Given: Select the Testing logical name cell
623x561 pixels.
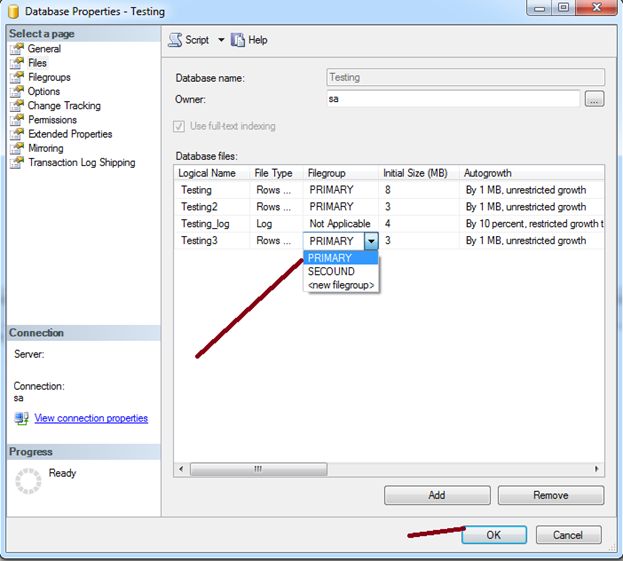Looking at the screenshot, I should tap(212, 190).
